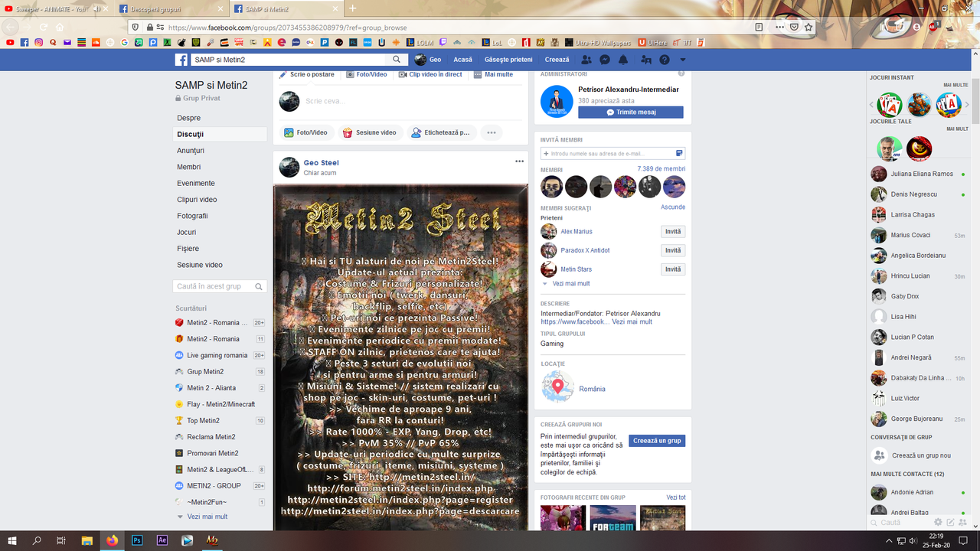Add Foto/Video to the post composer
The image size is (980, 551).
[x=305, y=132]
